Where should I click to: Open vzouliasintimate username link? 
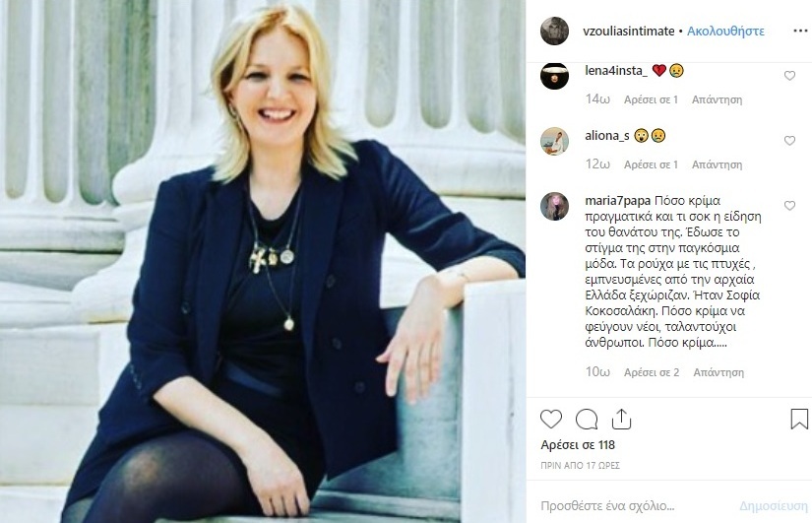(629, 32)
